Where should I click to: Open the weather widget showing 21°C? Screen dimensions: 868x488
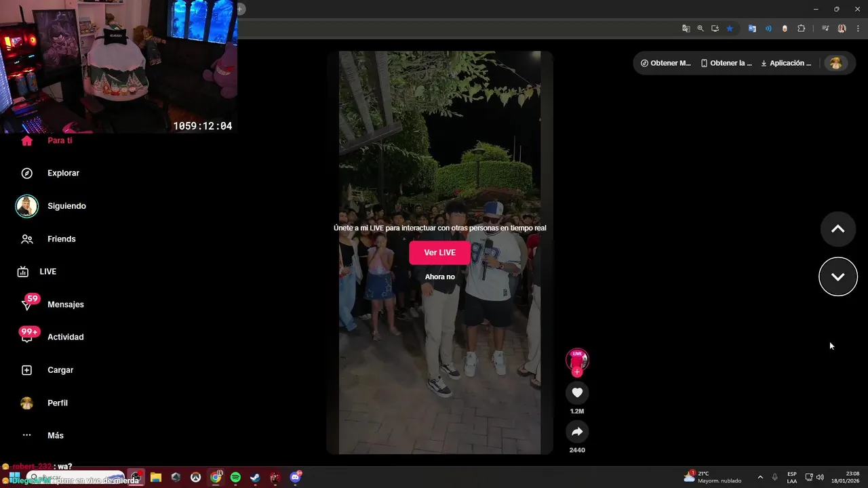(x=713, y=477)
